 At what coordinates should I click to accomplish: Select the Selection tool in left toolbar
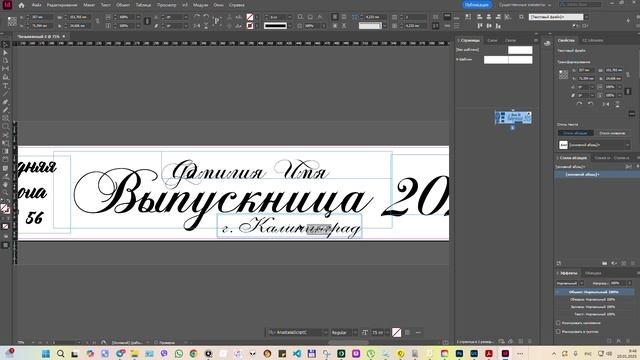[5, 44]
